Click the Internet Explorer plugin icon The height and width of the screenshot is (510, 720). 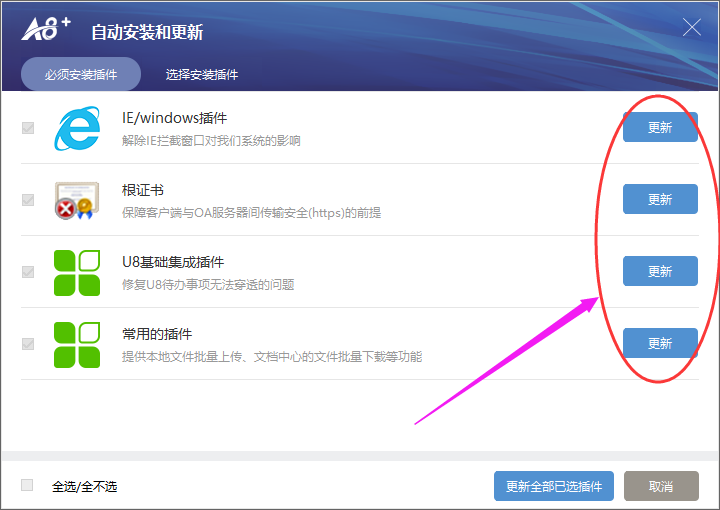click(77, 128)
